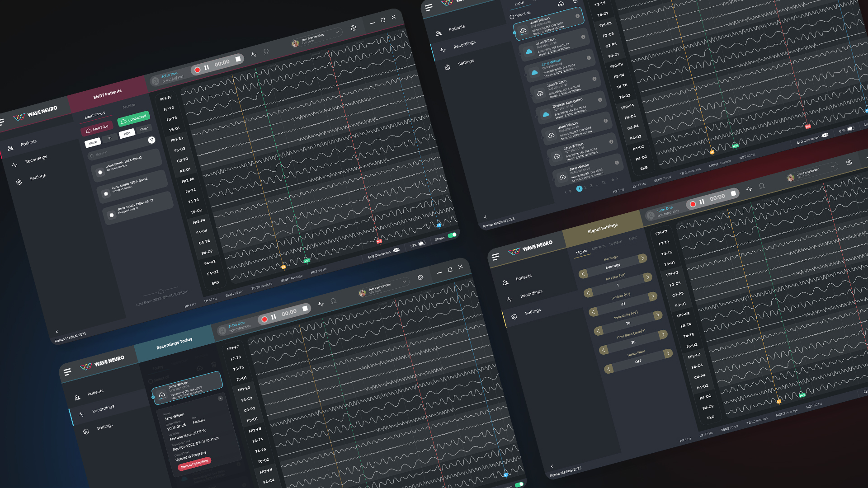Collapse sidebar chevron in Signal Settings window
This screenshot has width=868, height=488.
552,466
